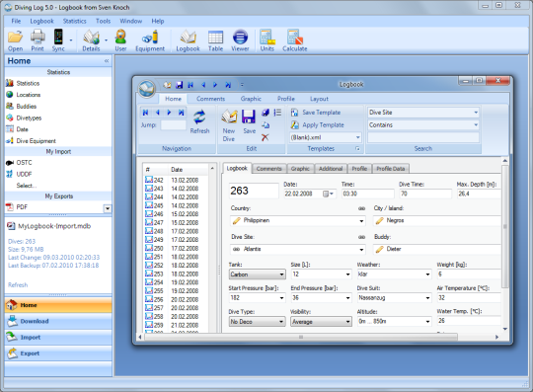Expand the Tank Carbon dropdown
Screen dimensions: 533x392
tap(281, 274)
